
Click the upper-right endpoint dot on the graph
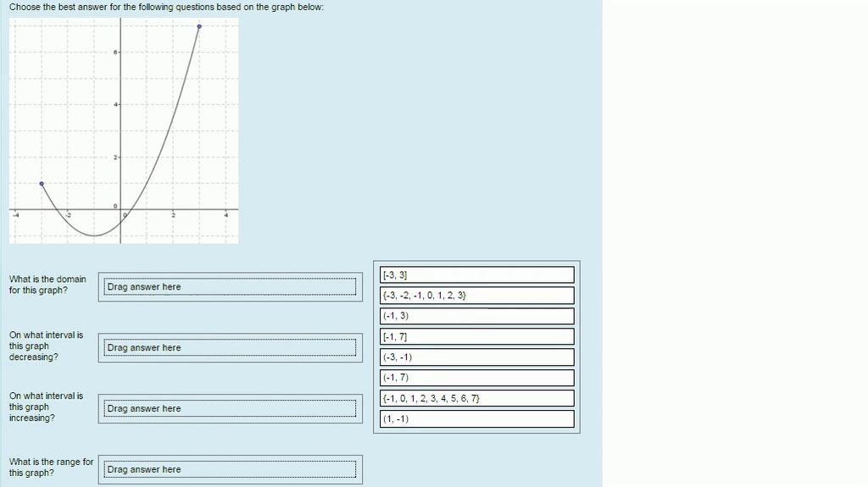[199, 26]
